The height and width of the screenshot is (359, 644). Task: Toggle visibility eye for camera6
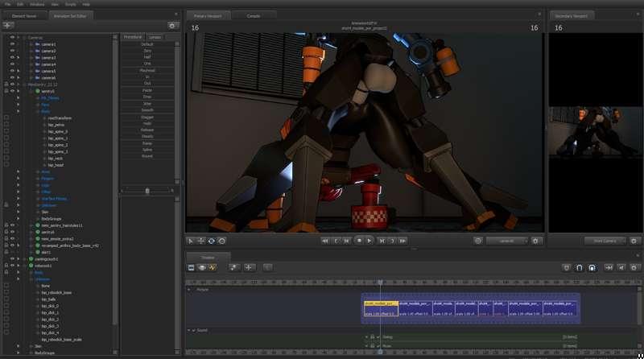(x=12, y=77)
